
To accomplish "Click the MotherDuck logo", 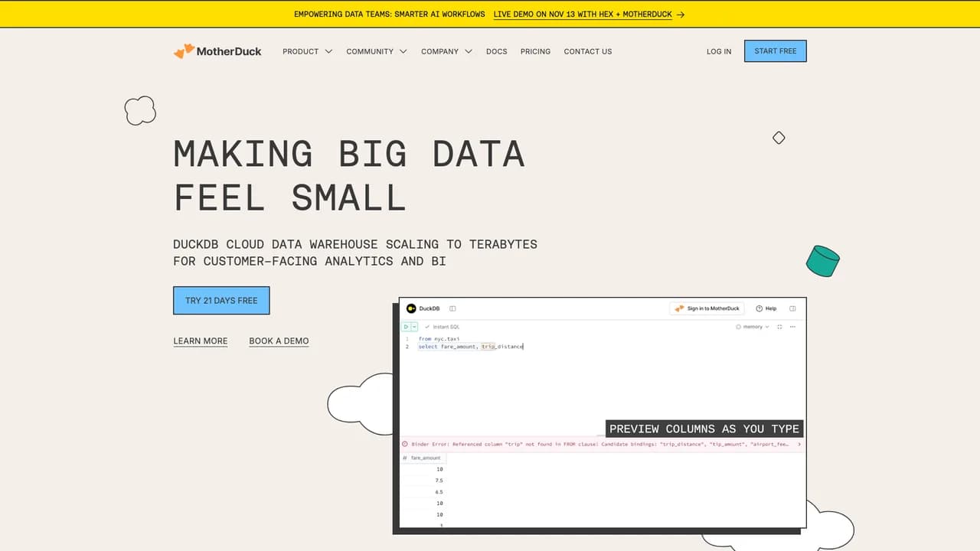I will tap(217, 51).
